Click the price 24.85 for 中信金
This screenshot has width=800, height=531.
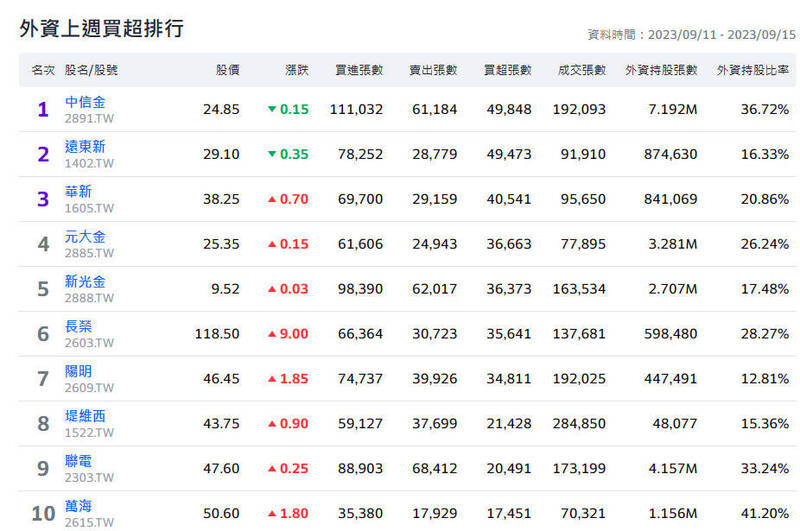coord(221,109)
